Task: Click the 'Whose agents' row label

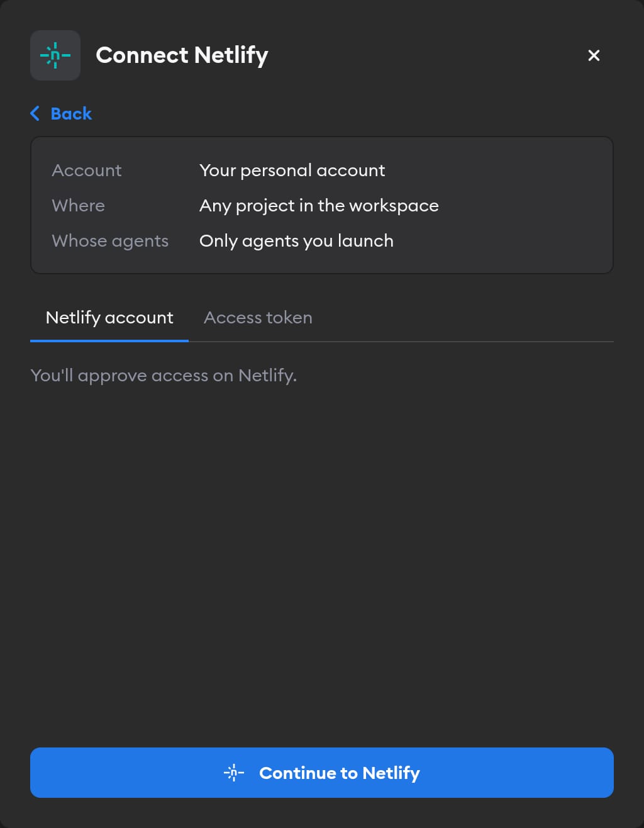Action: pos(110,241)
